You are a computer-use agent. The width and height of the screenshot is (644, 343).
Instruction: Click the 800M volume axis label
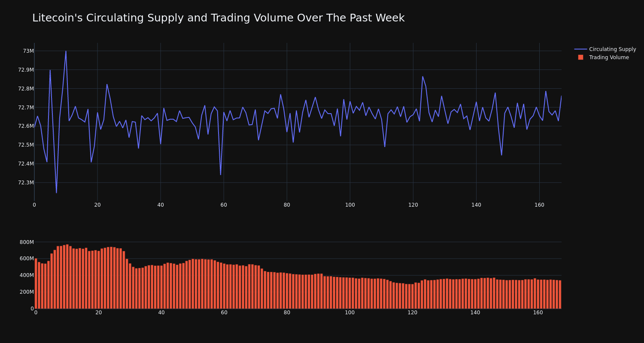pyautogui.click(x=27, y=242)
